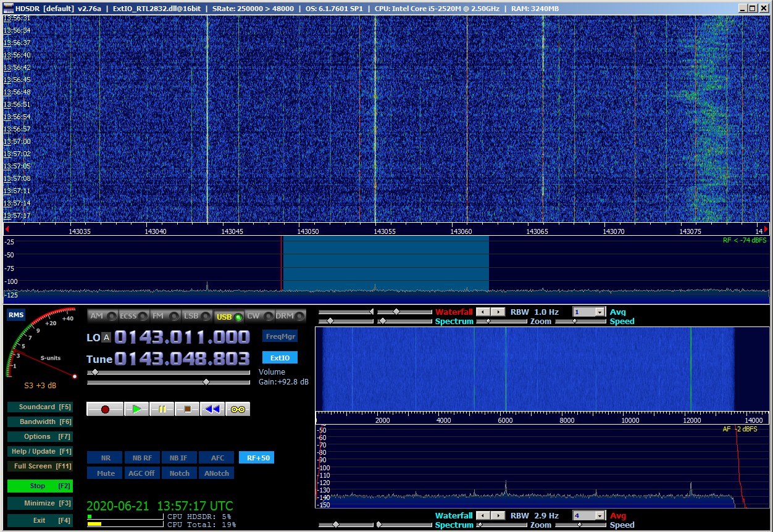
Task: Toggle AGC Off
Action: click(x=142, y=473)
